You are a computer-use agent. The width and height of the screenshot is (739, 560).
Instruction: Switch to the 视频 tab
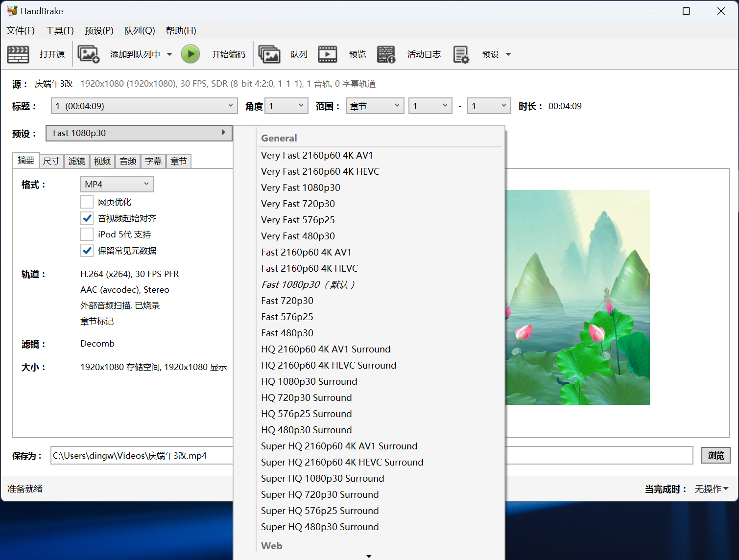[x=102, y=161]
